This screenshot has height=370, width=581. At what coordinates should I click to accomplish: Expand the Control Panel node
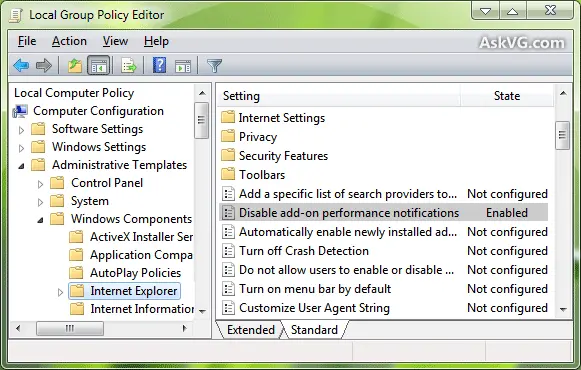[x=40, y=184]
